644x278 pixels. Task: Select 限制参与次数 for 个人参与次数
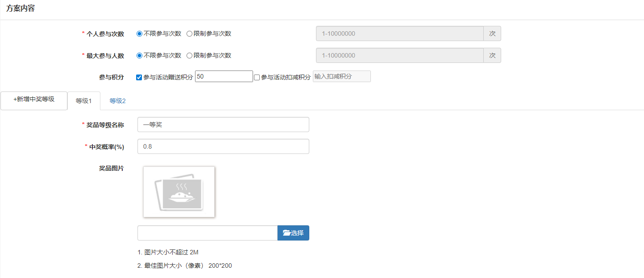[x=190, y=33]
